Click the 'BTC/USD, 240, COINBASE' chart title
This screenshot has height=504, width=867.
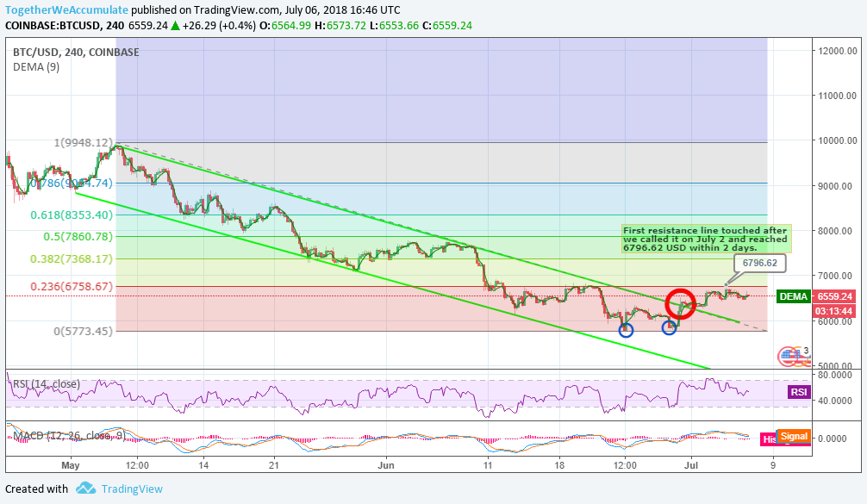77,52
